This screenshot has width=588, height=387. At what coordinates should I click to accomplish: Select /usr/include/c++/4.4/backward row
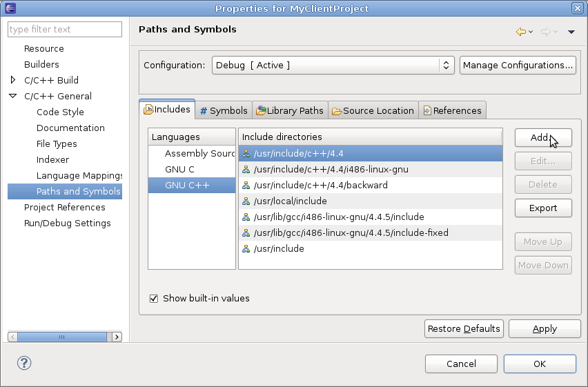(371, 186)
